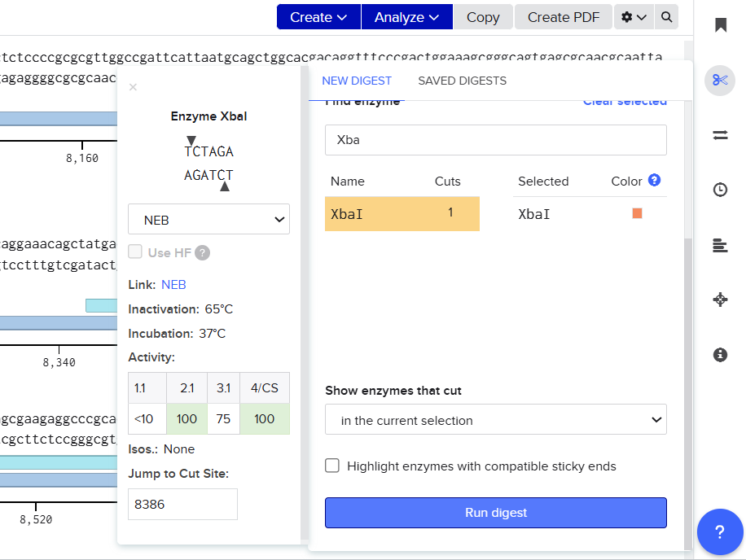Click the XbaI orange color swatch
The width and height of the screenshot is (746, 560).
coord(637,213)
